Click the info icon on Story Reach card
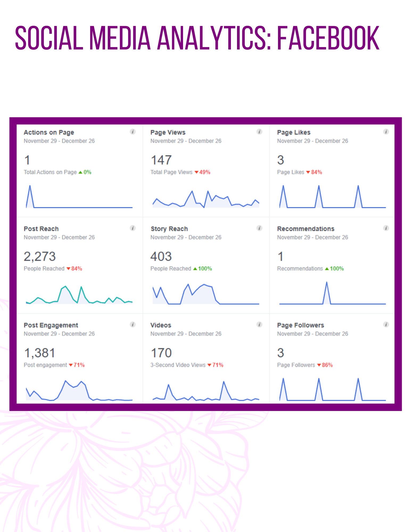The image size is (411, 532). (x=259, y=228)
